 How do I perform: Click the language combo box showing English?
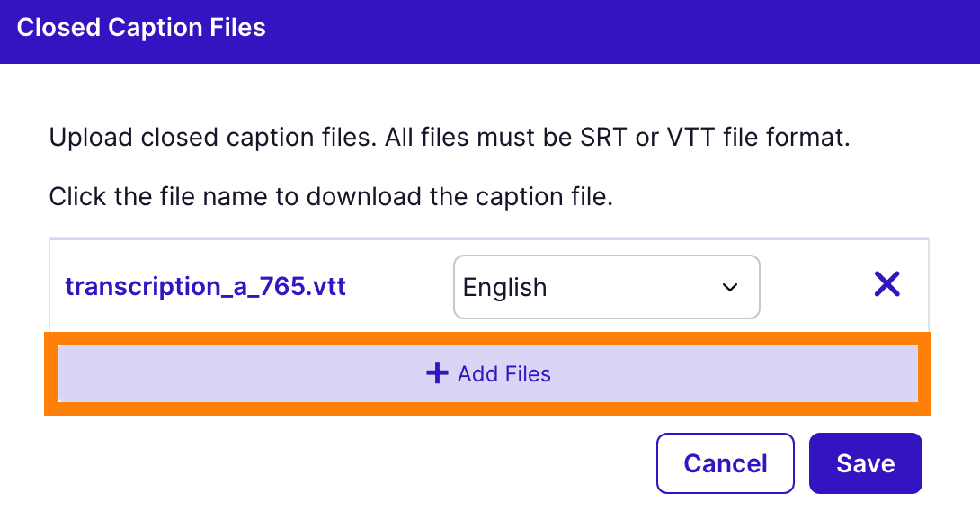pyautogui.click(x=606, y=287)
